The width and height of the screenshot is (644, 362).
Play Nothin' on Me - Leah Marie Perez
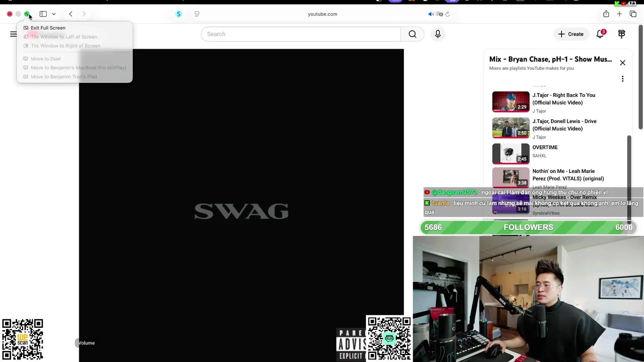[x=568, y=175]
